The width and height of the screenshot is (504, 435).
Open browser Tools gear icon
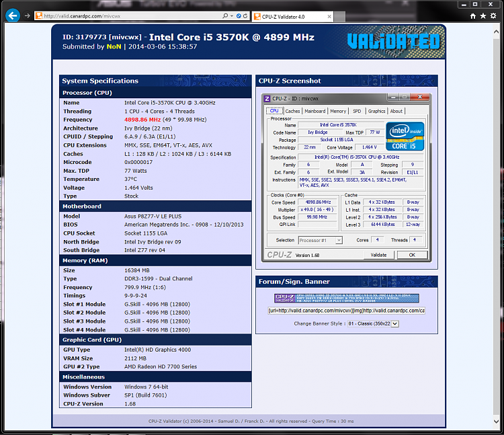click(x=493, y=16)
